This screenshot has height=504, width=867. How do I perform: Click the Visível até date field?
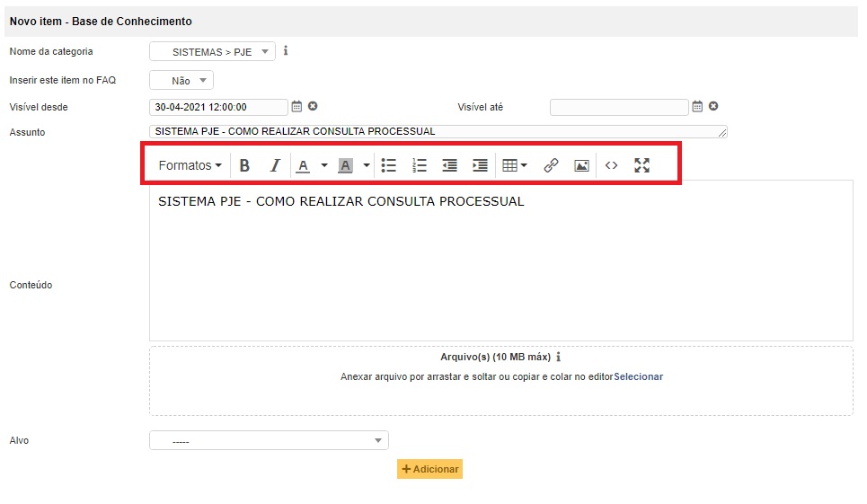[x=619, y=107]
